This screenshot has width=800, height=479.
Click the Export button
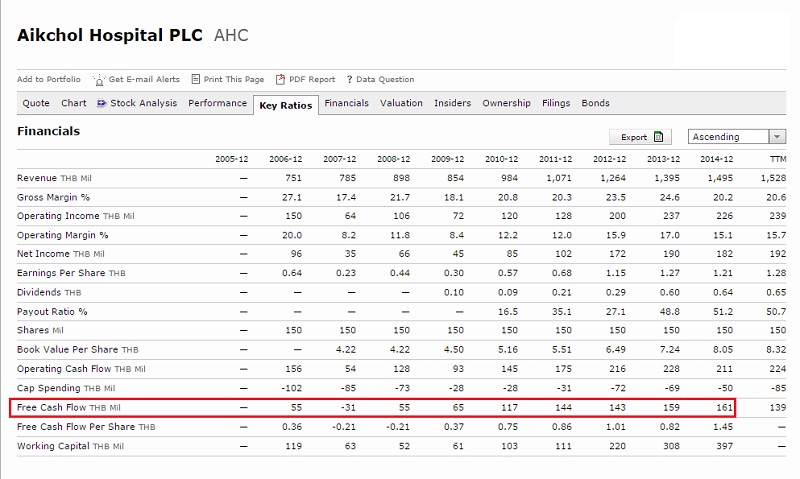coord(640,137)
